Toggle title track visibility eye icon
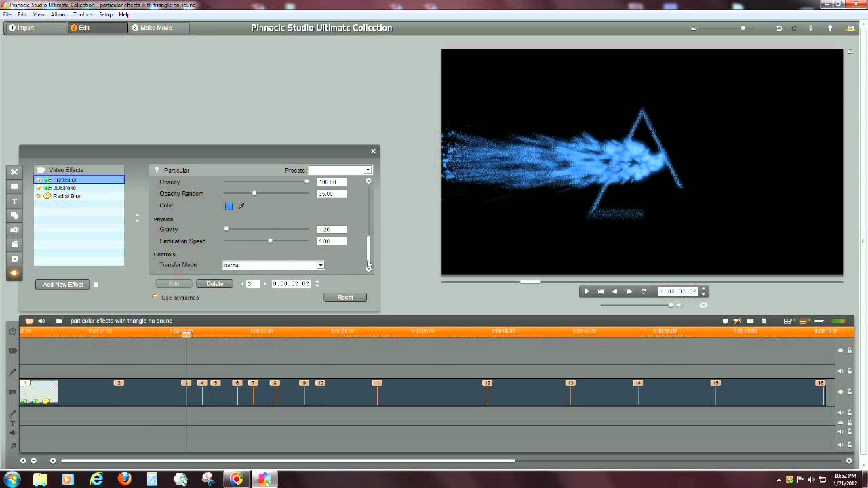Image resolution: width=868 pixels, height=488 pixels. point(841,422)
